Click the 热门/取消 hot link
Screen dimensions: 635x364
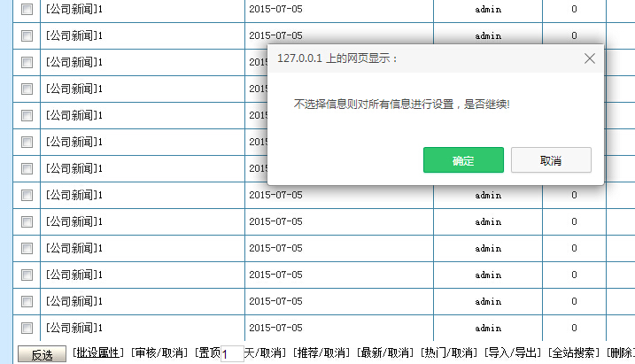[449, 353]
